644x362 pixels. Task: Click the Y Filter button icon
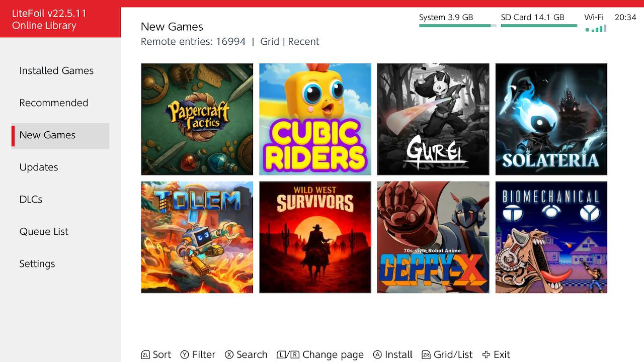point(185,354)
